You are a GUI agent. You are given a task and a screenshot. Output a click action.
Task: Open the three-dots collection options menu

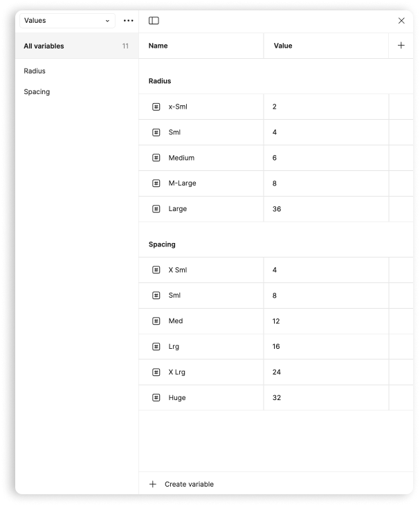tap(128, 21)
